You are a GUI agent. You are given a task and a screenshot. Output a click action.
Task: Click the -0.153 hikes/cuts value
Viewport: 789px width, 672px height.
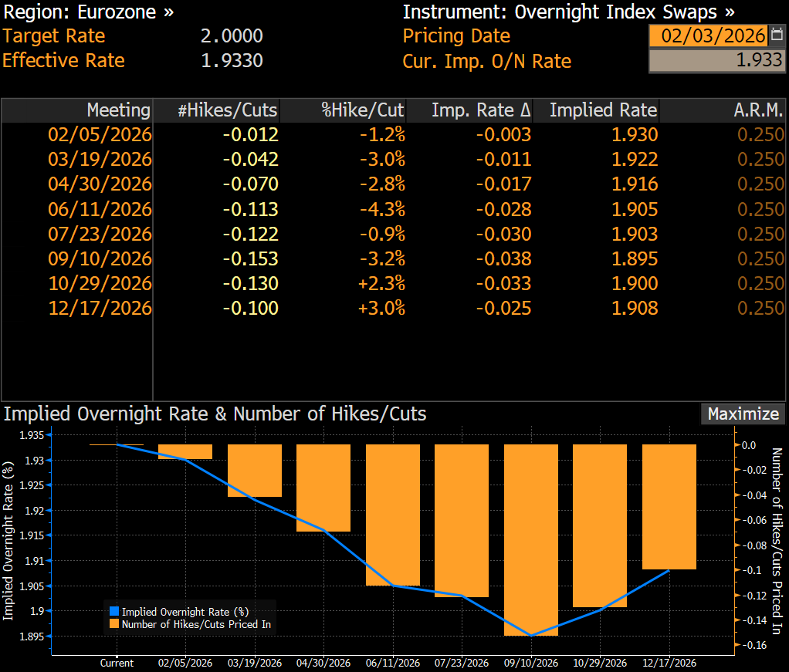pos(251,258)
